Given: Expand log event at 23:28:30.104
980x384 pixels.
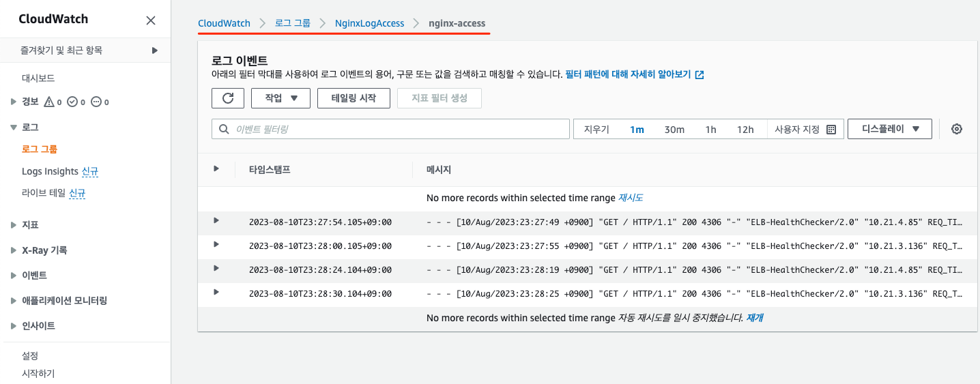Looking at the screenshot, I should pyautogui.click(x=216, y=292).
